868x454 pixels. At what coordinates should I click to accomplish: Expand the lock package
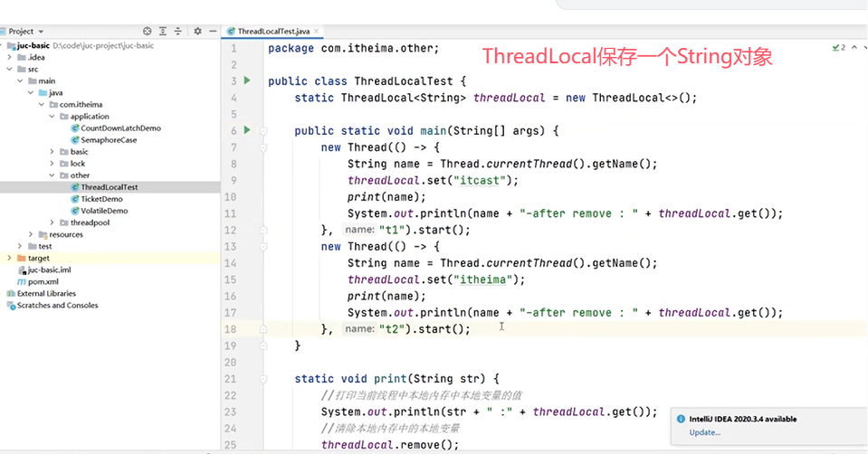[52, 164]
